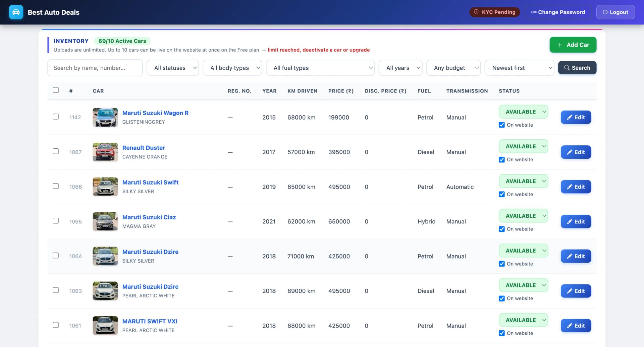Image resolution: width=644 pixels, height=347 pixels.
Task: Open AVAILABLE status dropdown for Maruti Suzuki Swift
Action: pos(524,181)
